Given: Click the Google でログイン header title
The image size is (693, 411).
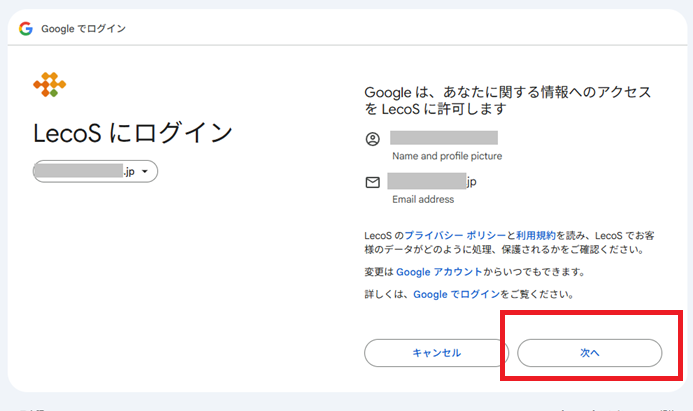Looking at the screenshot, I should 83,28.
